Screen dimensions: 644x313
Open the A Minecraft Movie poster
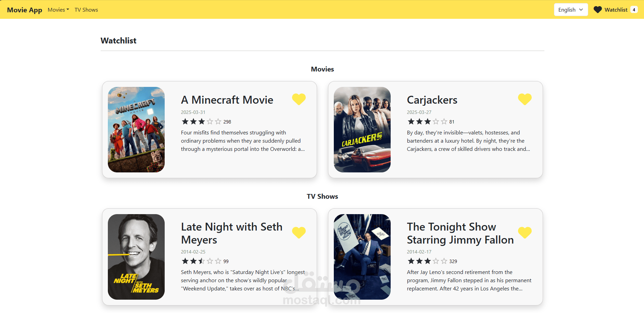point(136,130)
